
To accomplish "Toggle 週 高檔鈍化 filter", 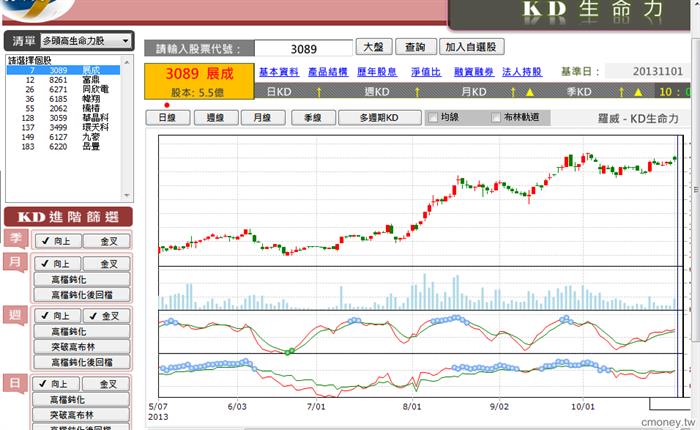I will pyautogui.click(x=82, y=331).
